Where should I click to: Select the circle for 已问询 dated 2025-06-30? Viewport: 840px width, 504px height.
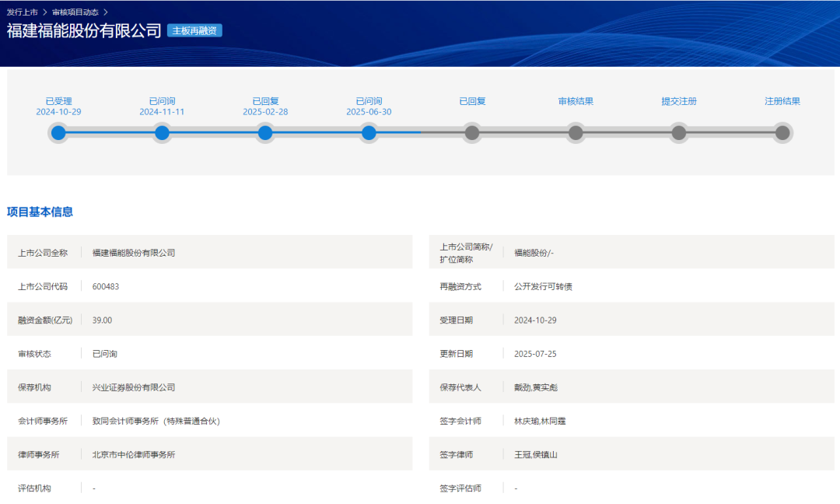[x=369, y=133]
